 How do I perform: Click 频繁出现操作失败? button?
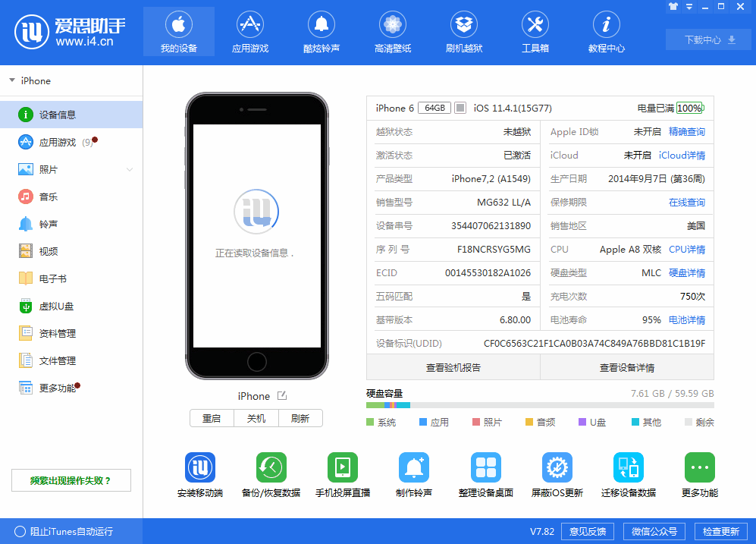[71, 480]
